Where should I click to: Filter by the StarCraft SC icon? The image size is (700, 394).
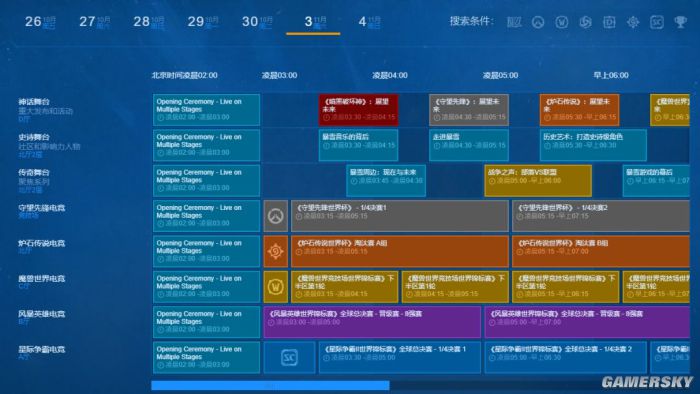(x=657, y=22)
